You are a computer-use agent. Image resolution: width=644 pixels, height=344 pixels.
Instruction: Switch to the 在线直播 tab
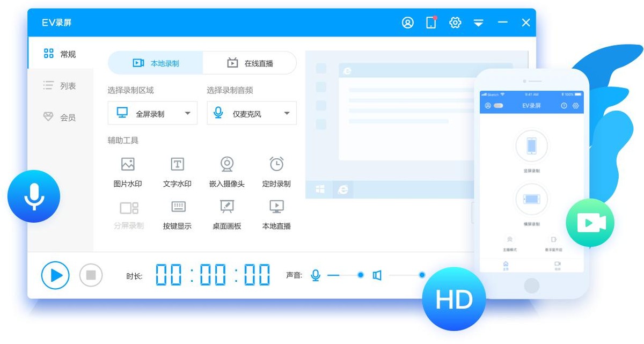(x=249, y=63)
